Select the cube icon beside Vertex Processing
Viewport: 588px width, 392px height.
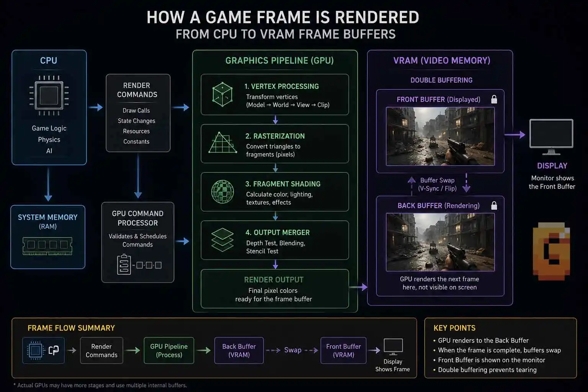222,94
